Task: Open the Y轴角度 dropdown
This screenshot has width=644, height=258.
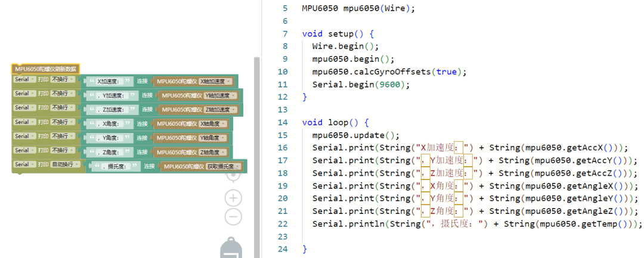Action: pos(212,138)
